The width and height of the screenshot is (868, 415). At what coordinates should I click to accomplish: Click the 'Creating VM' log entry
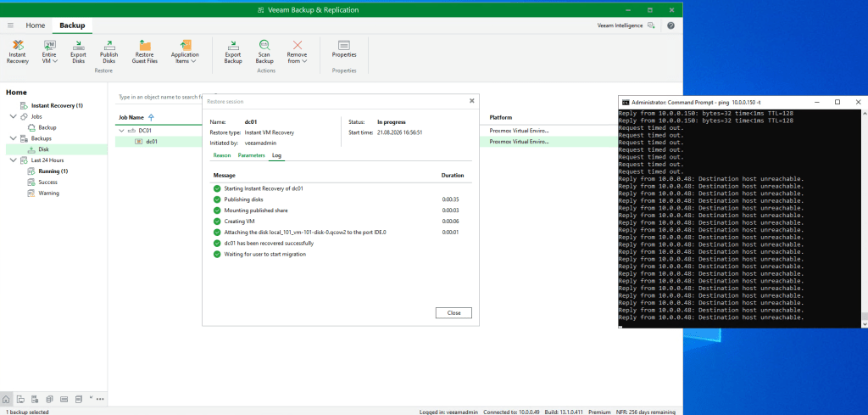click(239, 222)
